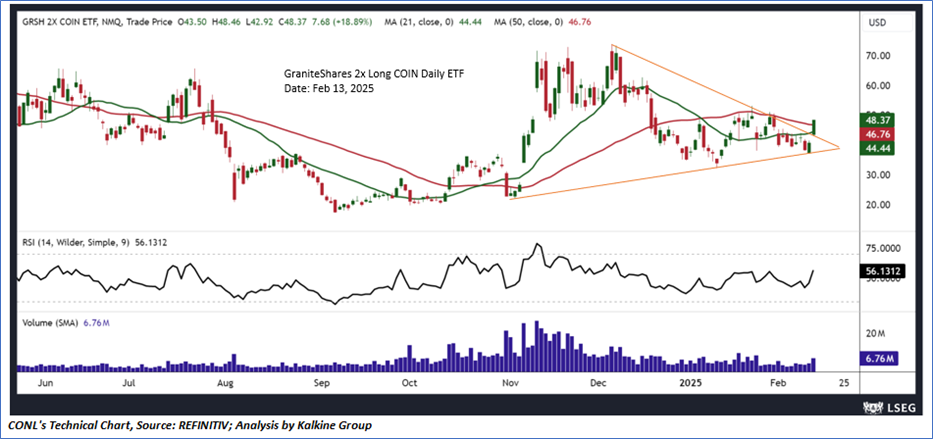Screen dimensions: 933x439
Task: Click the +18.89% change value
Action: 353,22
